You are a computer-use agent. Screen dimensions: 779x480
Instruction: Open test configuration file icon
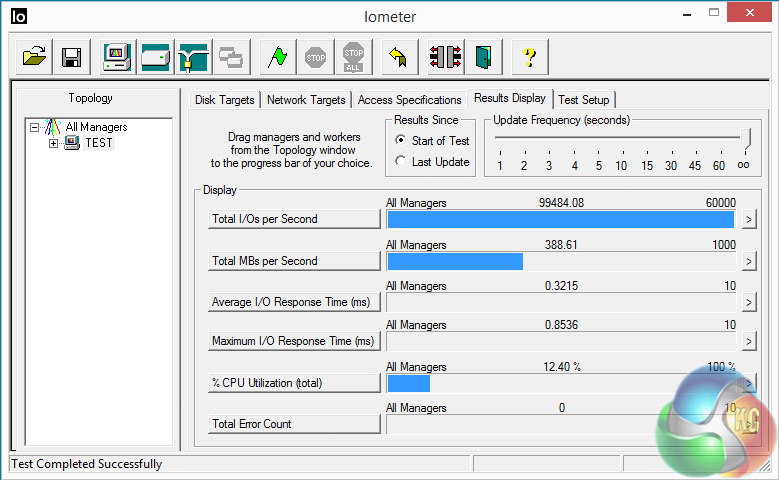[x=34, y=57]
